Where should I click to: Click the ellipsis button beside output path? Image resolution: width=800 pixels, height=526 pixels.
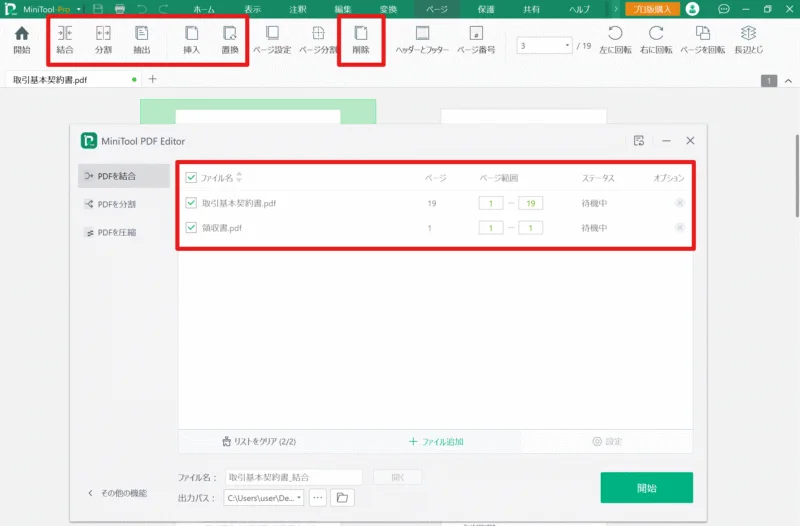[317, 497]
